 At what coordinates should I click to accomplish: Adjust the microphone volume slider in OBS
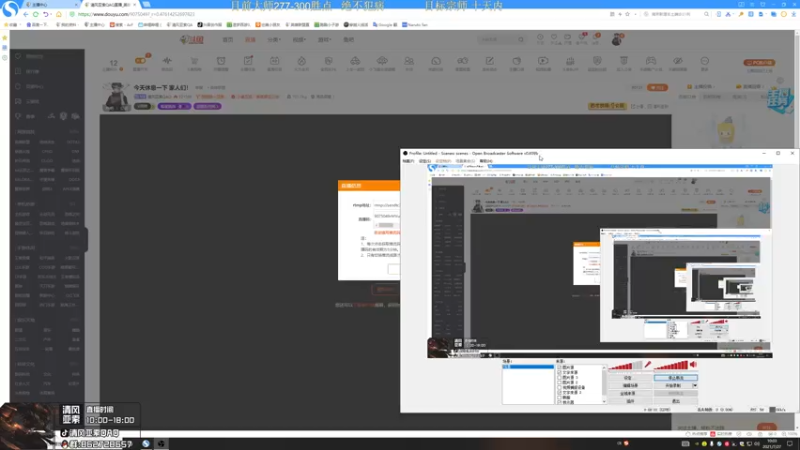click(626, 365)
